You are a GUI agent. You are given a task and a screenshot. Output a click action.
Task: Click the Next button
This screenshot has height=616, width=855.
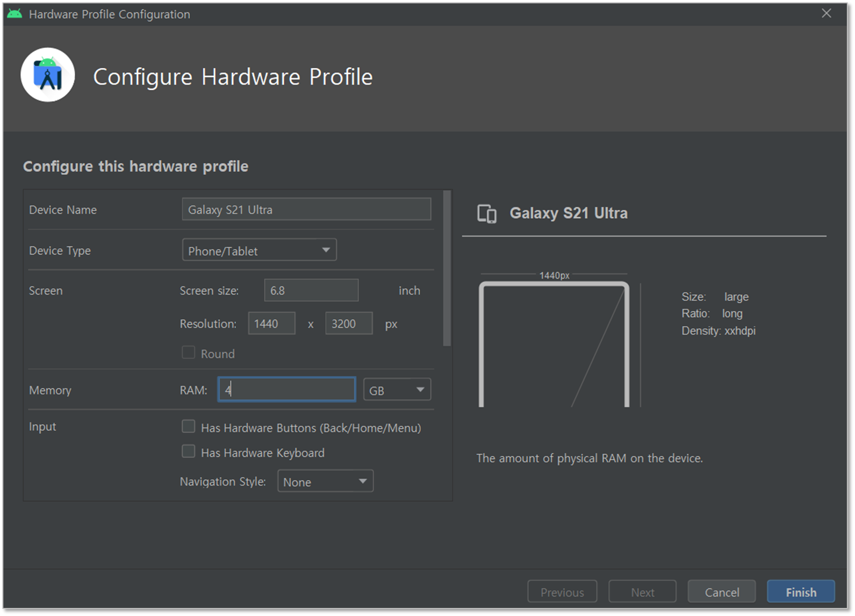[642, 592]
